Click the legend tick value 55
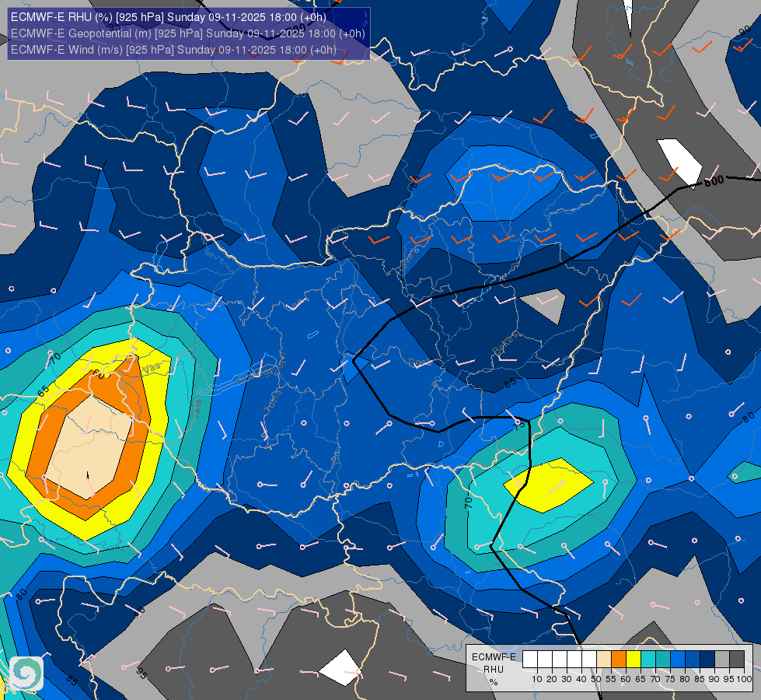 tap(611, 679)
